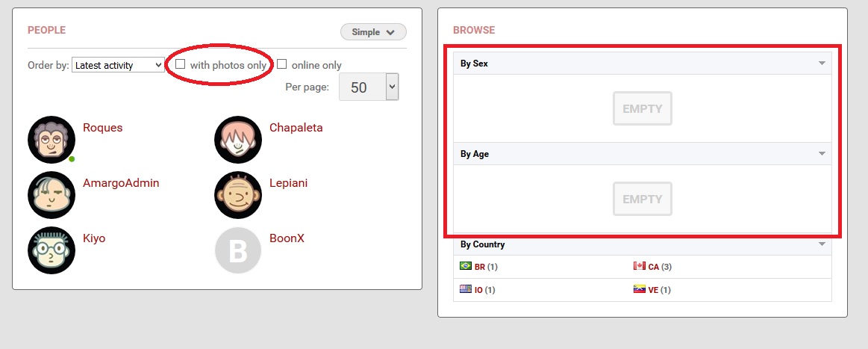Open AmargoAdmin's avatar picture
The width and height of the screenshot is (868, 349).
(x=51, y=194)
